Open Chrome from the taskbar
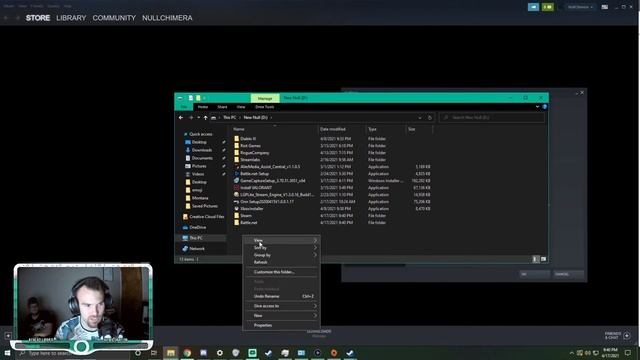Viewport: 640px width, 360px height. pyautogui.click(x=187, y=353)
